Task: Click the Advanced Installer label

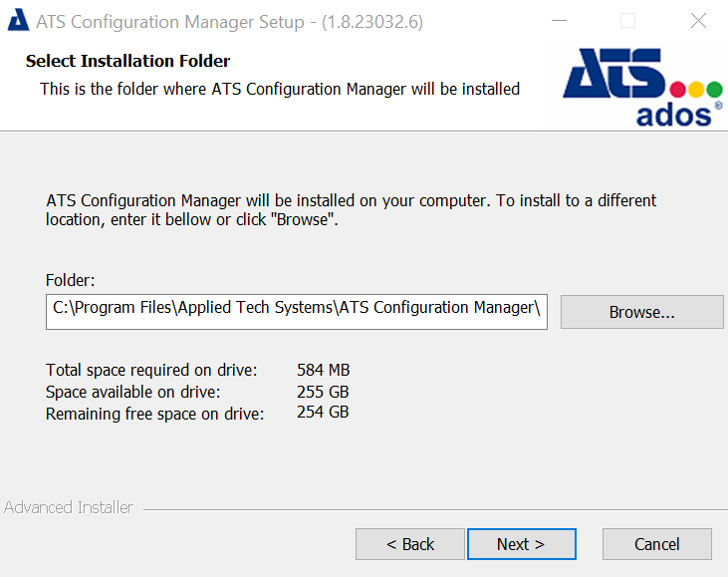Action: tap(69, 507)
